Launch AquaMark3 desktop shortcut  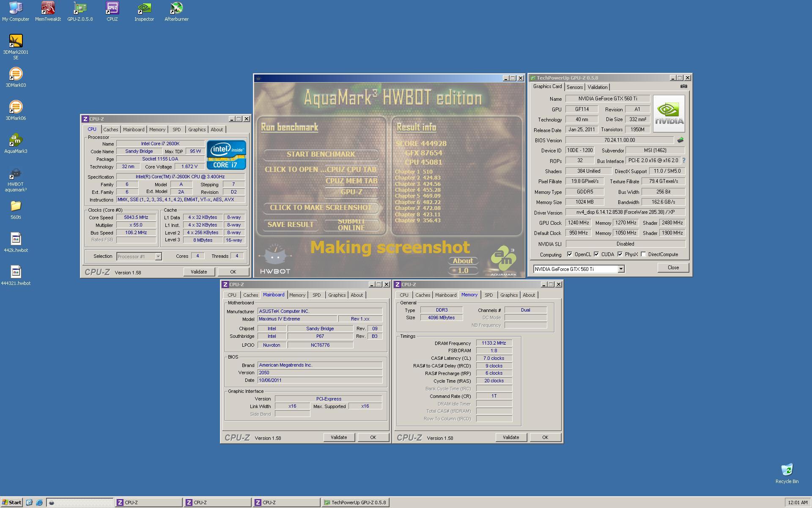[x=16, y=144]
